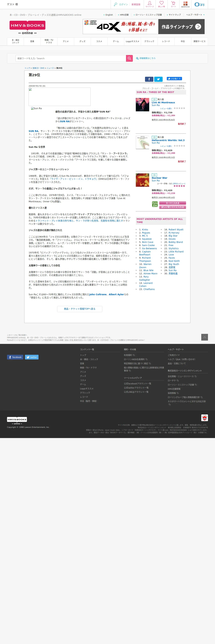Add Nuclear War to cart

pyautogui.click(x=172, y=203)
